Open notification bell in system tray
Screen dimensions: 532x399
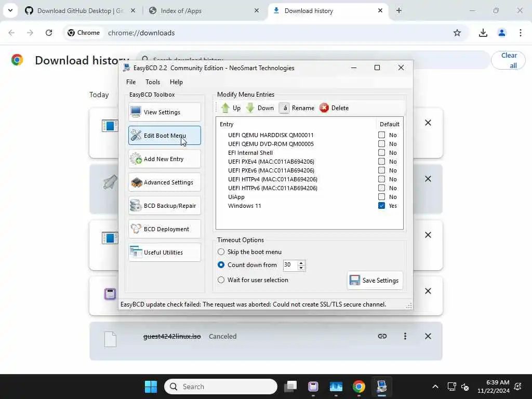518,387
